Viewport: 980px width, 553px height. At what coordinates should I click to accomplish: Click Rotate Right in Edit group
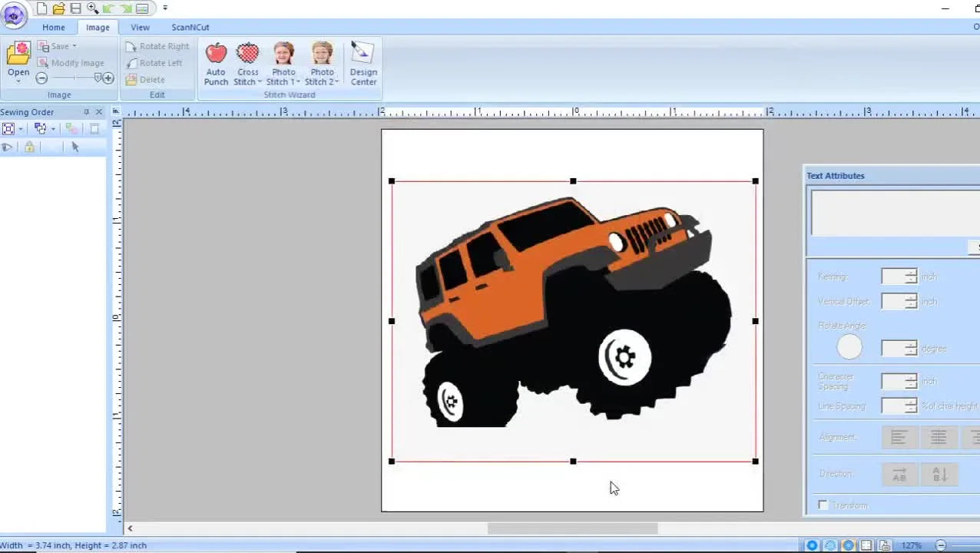(x=157, y=46)
